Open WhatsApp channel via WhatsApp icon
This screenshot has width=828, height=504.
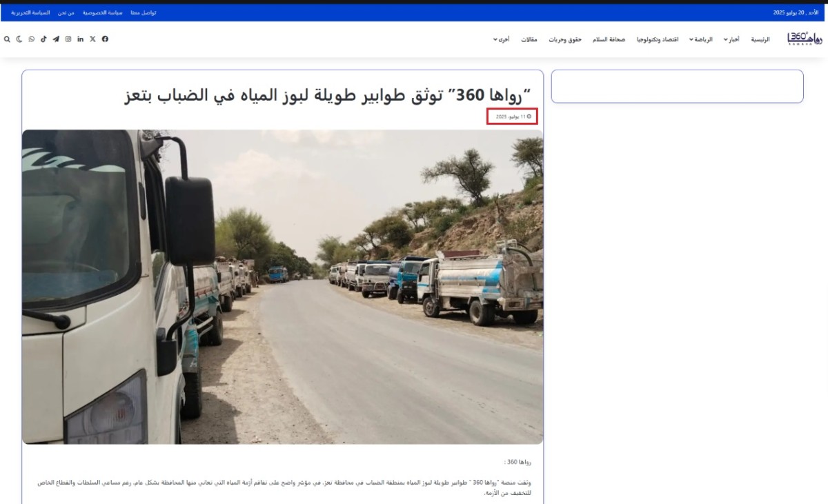[x=32, y=39]
